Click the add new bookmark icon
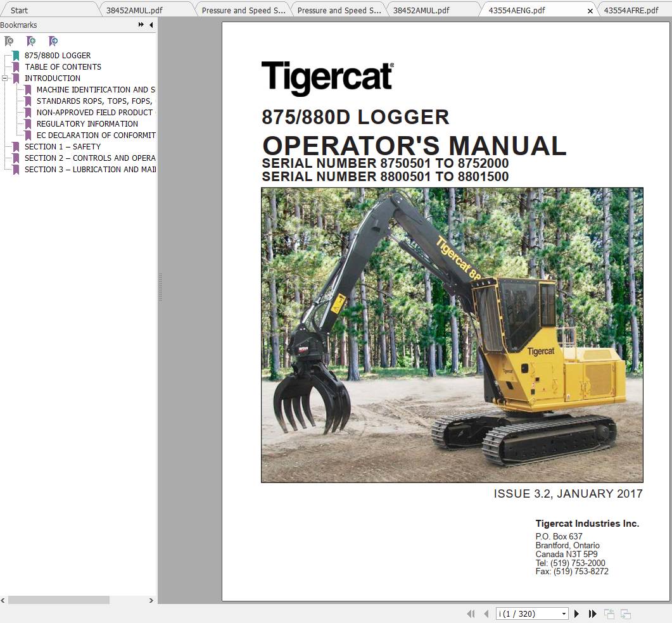Screen dimensions: 672x623 31,41
